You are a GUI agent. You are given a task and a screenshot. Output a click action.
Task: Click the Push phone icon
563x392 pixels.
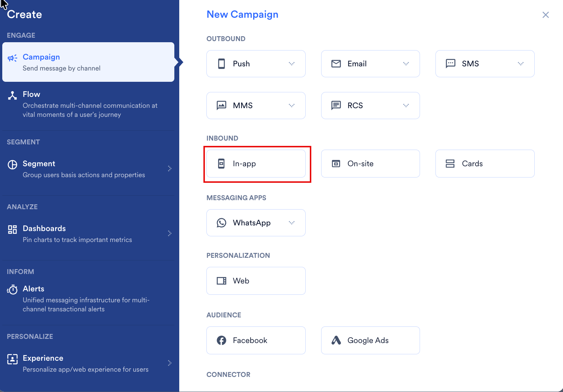tap(222, 64)
